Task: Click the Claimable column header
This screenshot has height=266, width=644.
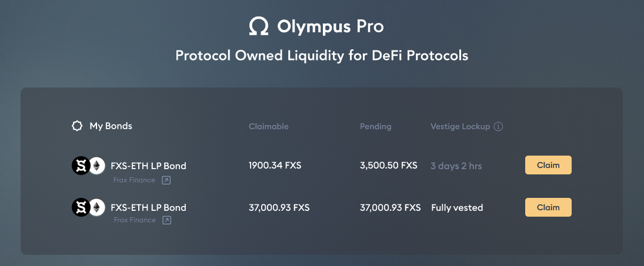Action: (x=269, y=126)
